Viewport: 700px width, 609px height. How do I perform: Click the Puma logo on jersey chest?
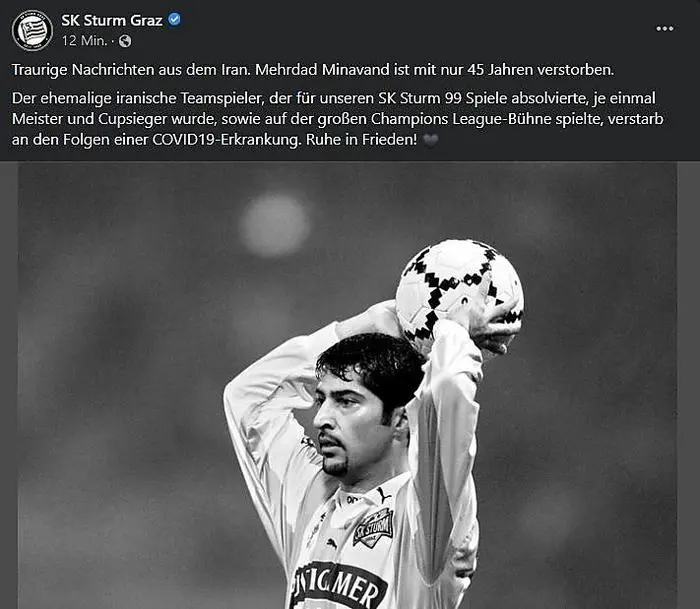click(x=331, y=544)
